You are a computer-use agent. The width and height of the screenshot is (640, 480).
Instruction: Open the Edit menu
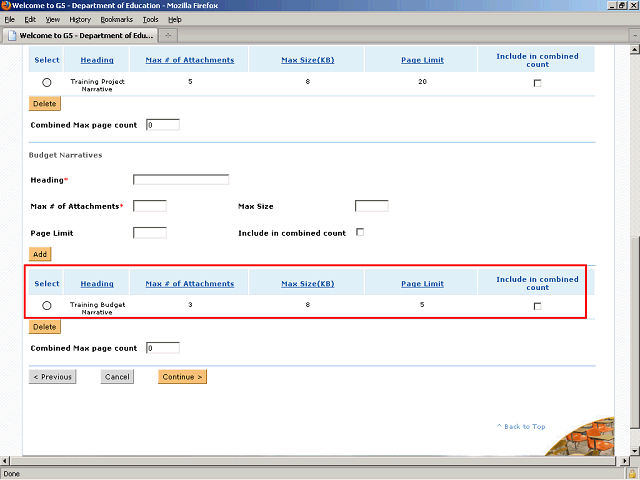[x=30, y=20]
